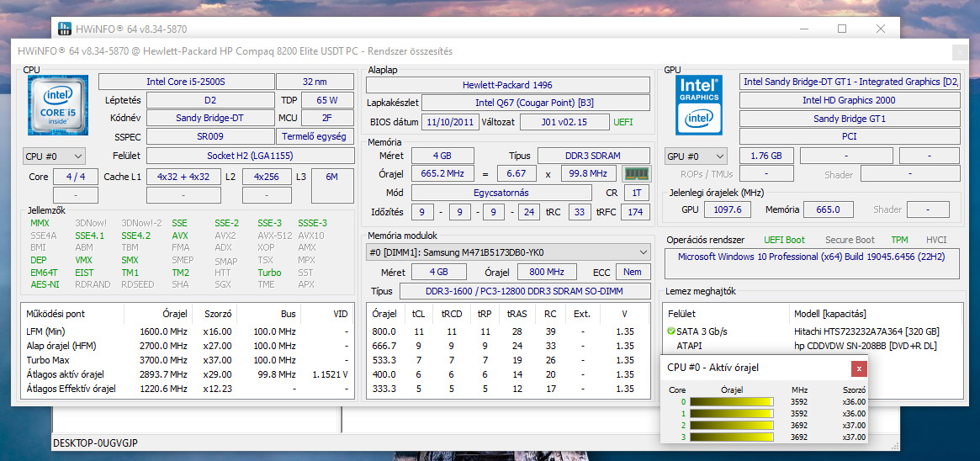Click the Socket H2 (LGA1155) field

[x=249, y=156]
